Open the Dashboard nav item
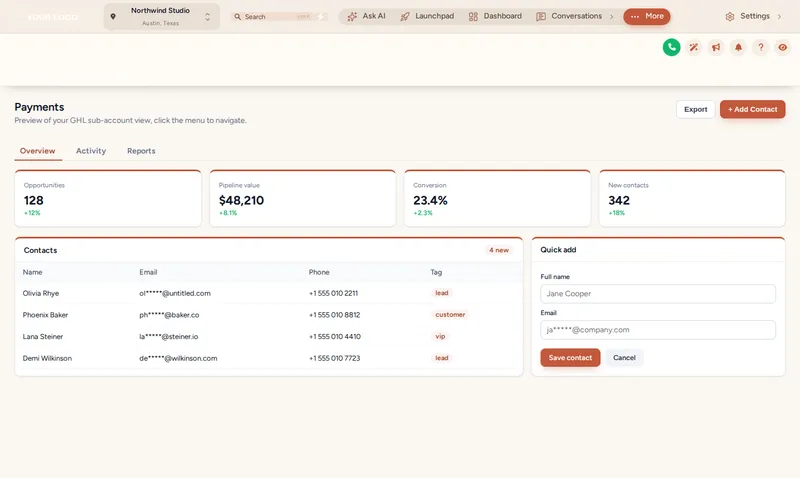Image resolution: width=800 pixels, height=478 pixels. (x=495, y=16)
